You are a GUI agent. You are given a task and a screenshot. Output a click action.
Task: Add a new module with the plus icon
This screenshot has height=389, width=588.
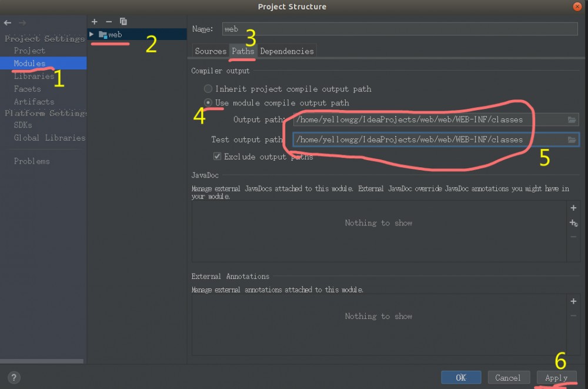click(x=94, y=21)
